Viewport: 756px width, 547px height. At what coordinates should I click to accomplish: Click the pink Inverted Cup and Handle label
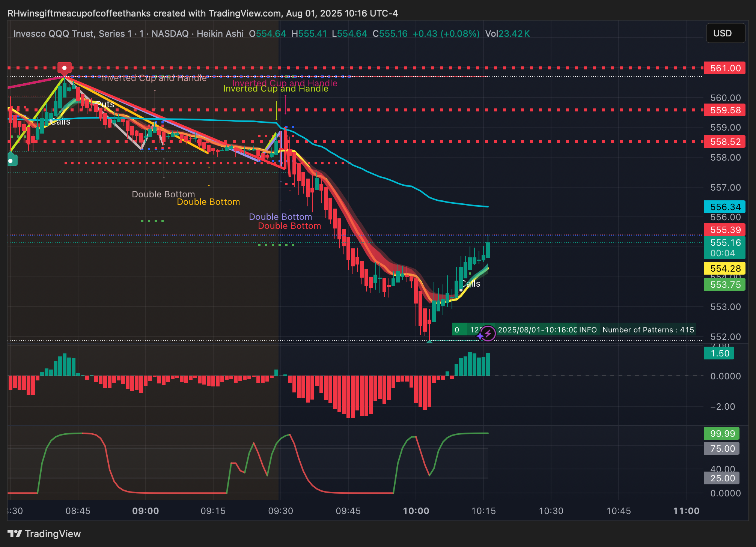(285, 83)
